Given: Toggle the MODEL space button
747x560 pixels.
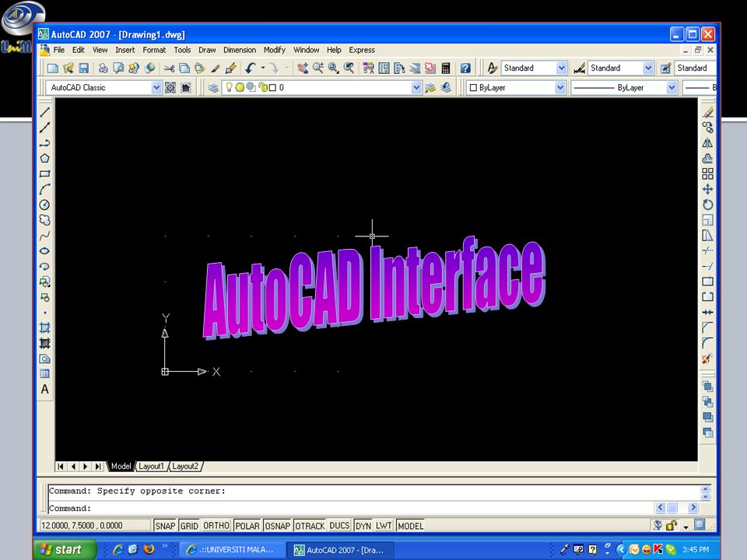Looking at the screenshot, I should tap(410, 526).
